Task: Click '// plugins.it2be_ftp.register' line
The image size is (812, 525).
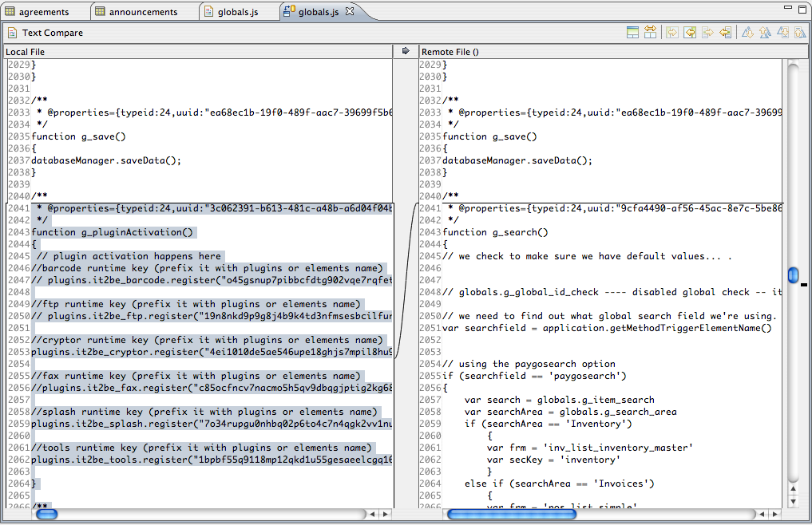Action: pos(212,316)
